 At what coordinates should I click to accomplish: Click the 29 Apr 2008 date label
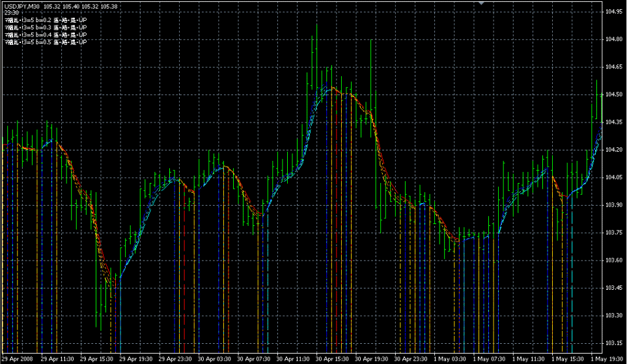(x=18, y=359)
